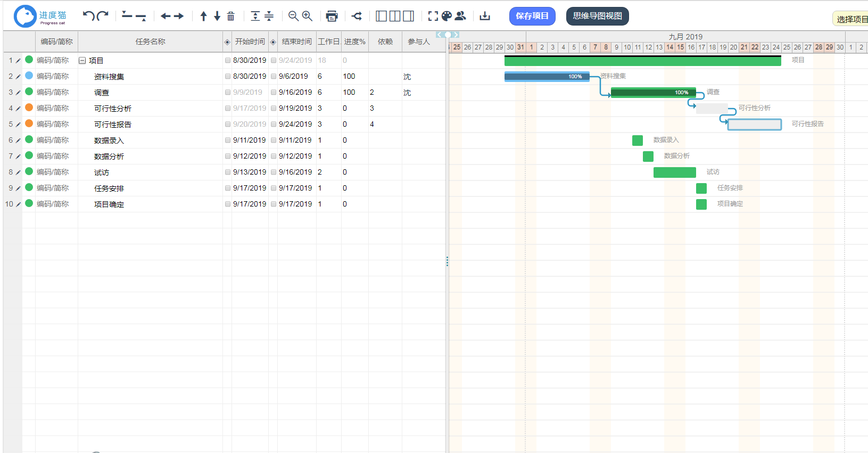Move selected task down
This screenshot has width=868, height=453.
[217, 16]
